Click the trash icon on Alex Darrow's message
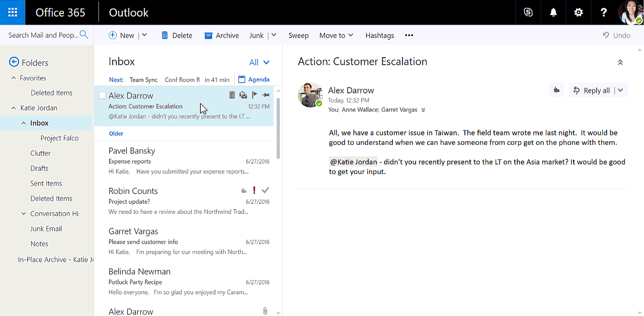This screenshot has height=316, width=644. click(x=232, y=95)
